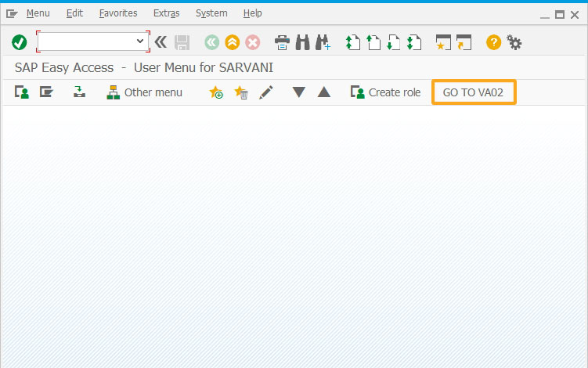Click the SAP Business Workplace icon
588x368 pixels.
tap(79, 92)
